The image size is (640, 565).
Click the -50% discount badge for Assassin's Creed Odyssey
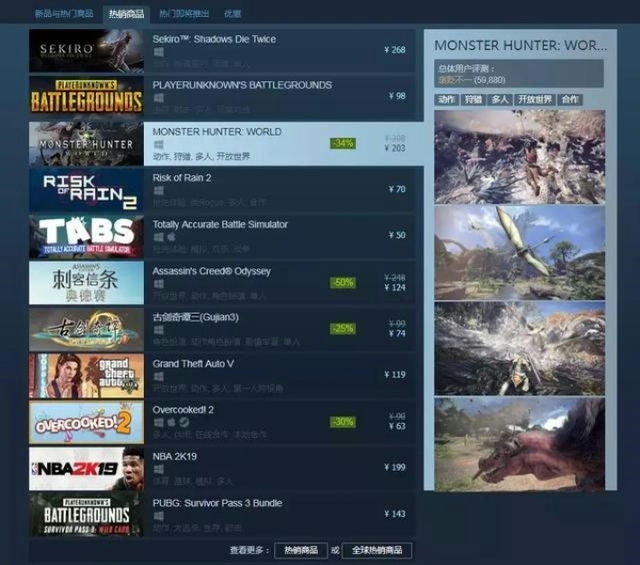pos(343,283)
